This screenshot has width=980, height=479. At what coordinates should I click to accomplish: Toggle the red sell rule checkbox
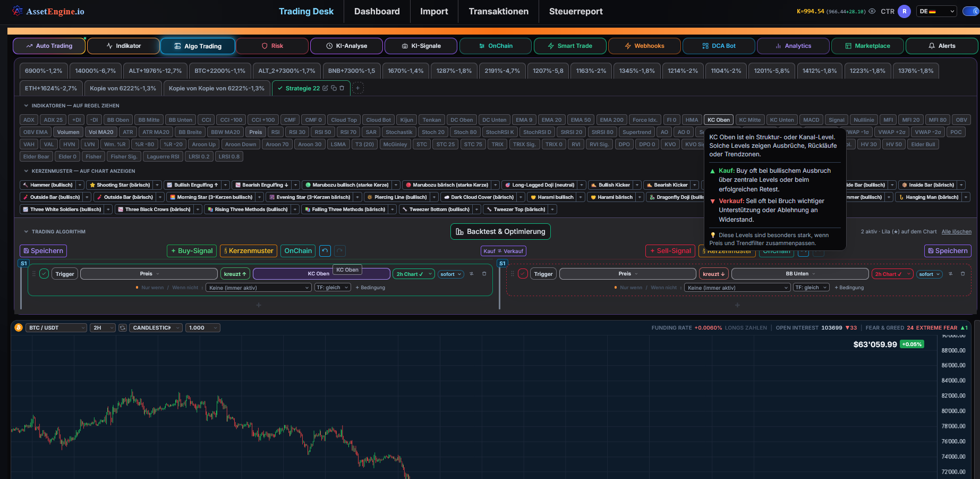point(523,274)
